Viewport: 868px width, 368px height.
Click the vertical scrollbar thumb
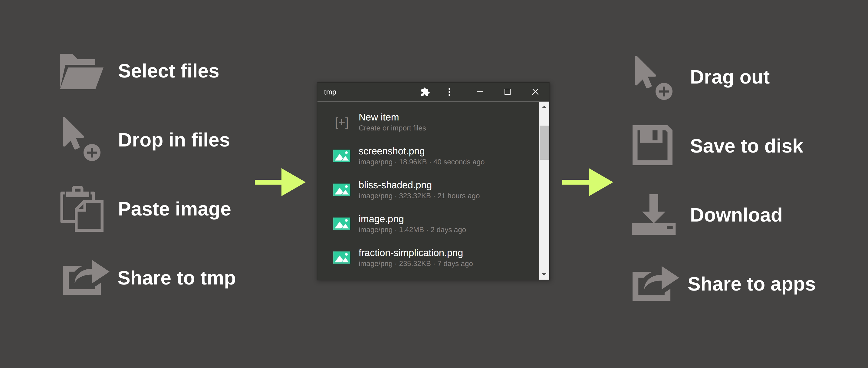544,142
